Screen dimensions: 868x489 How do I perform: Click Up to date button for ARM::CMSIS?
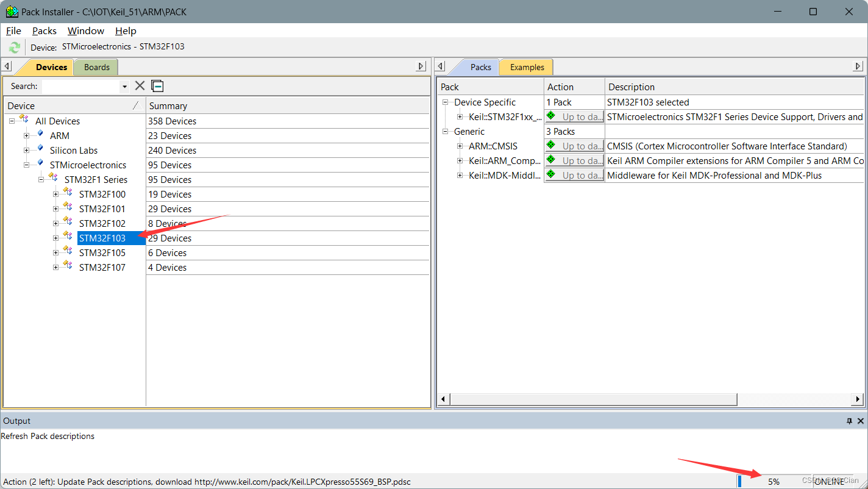pos(574,146)
